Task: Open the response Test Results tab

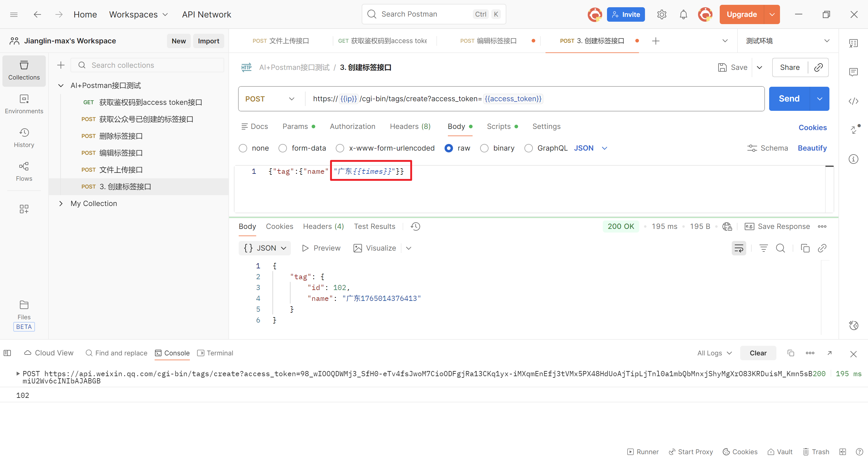Action: point(374,226)
